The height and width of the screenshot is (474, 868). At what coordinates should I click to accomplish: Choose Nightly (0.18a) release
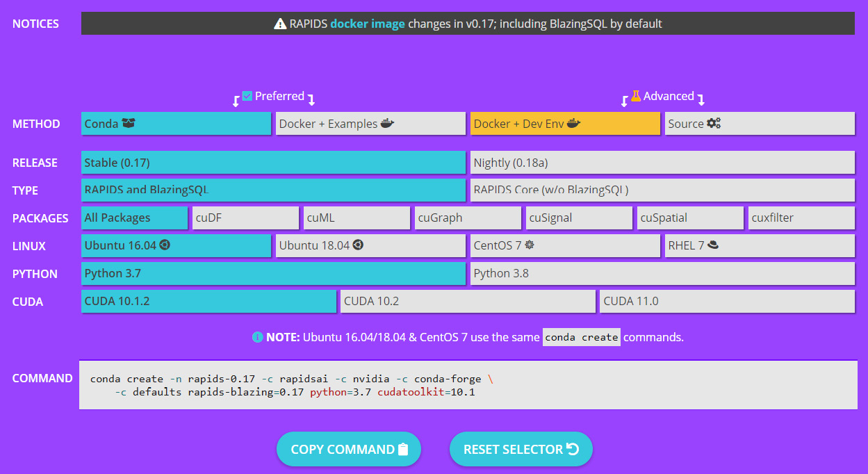pos(662,163)
